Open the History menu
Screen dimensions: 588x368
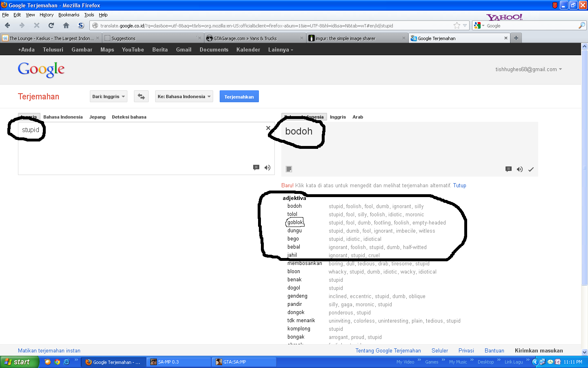pyautogui.click(x=47, y=15)
